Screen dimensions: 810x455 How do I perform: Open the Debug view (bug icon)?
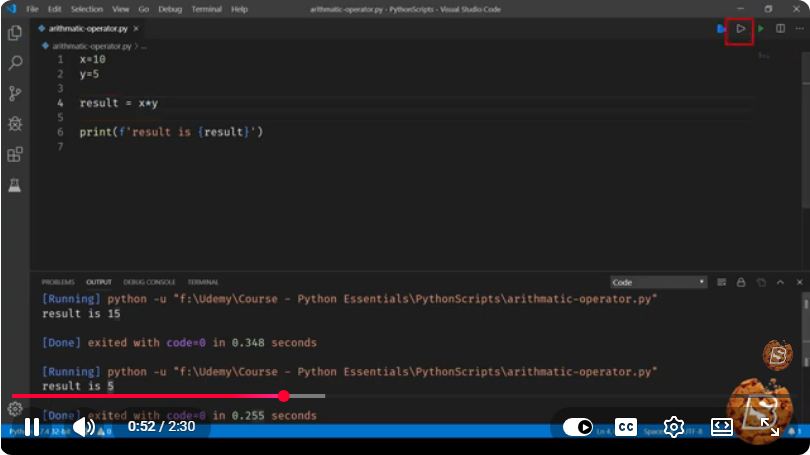(15, 124)
